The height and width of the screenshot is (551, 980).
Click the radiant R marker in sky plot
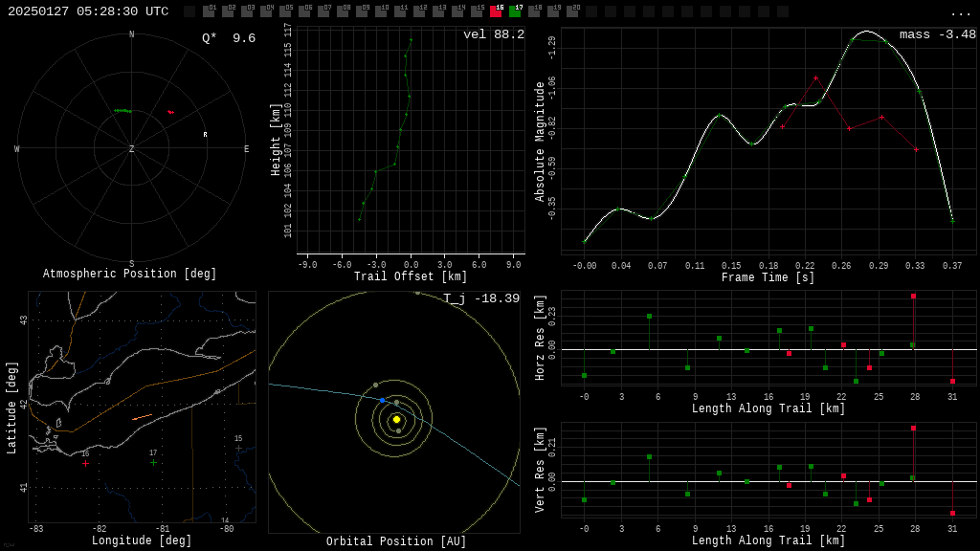tap(205, 134)
